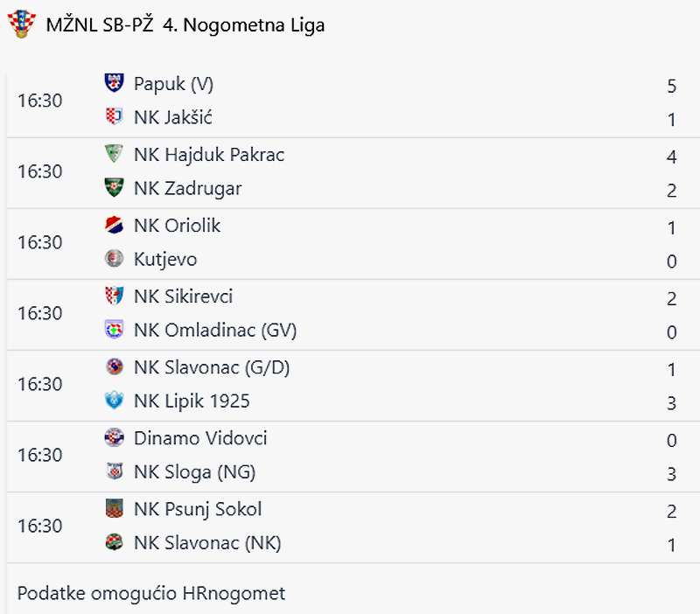Click the NK Sikirevci crest icon
The height and width of the screenshot is (614, 700).
[114, 296]
